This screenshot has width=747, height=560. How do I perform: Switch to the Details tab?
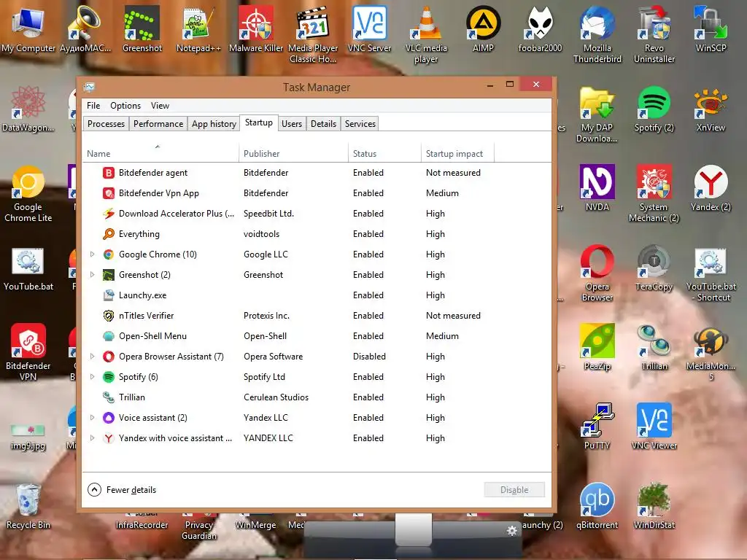click(x=323, y=124)
